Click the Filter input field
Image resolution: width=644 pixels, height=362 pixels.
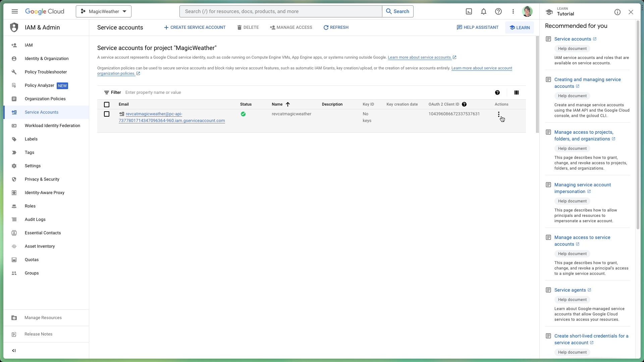[x=153, y=92]
